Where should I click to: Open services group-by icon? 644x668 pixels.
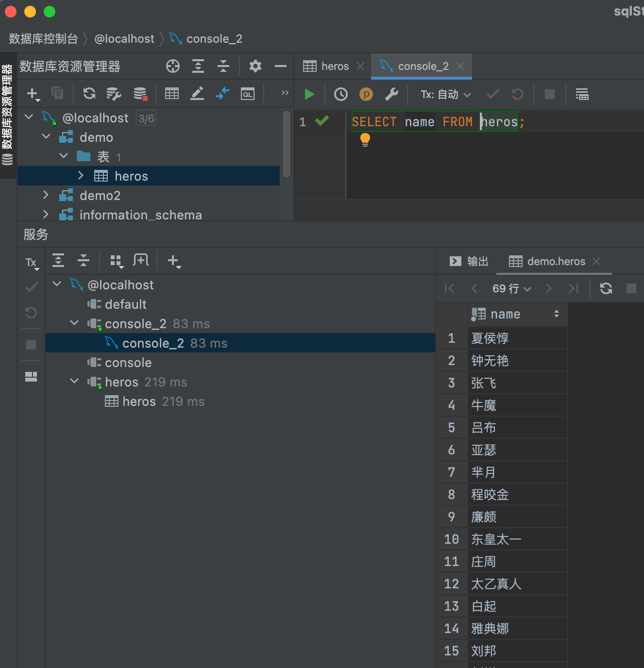(117, 261)
